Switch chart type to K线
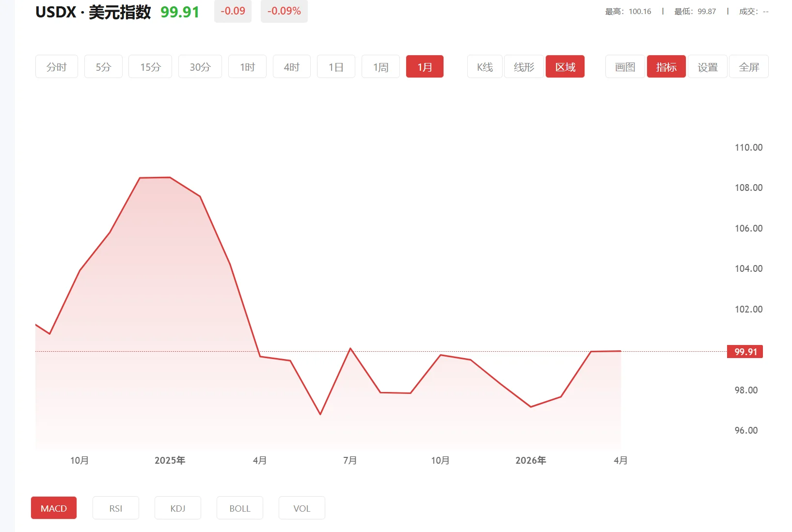The width and height of the screenshot is (792, 532). point(485,67)
